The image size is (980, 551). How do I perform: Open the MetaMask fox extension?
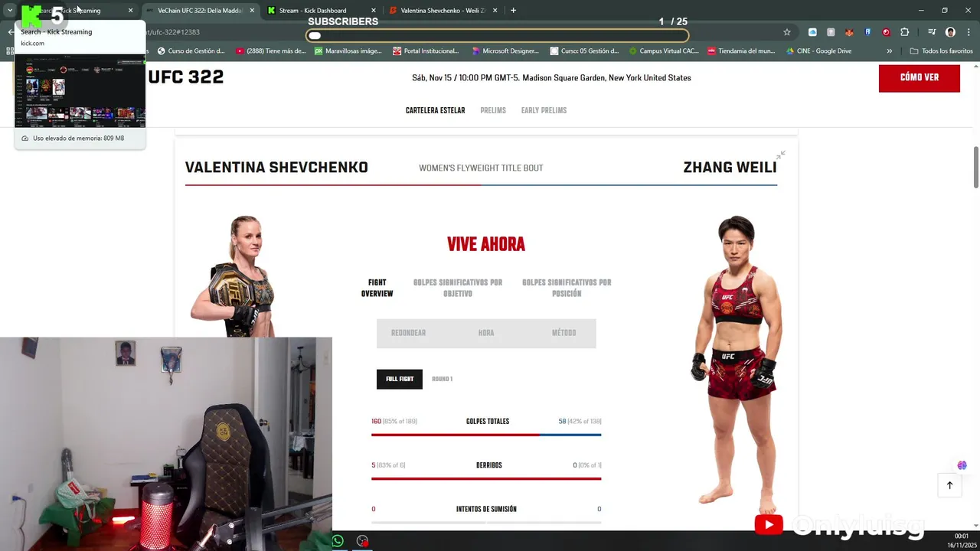coord(849,32)
